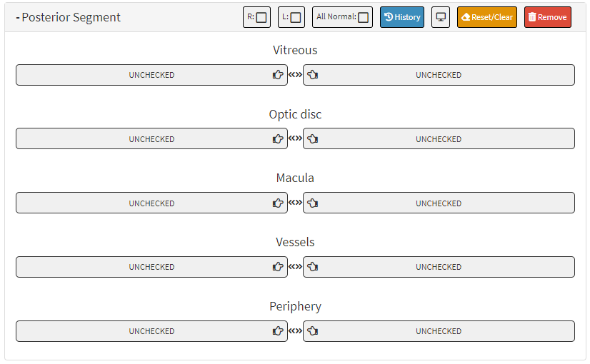The image size is (590, 364).
Task: Open left Optic disc UNCHECKED field
Action: point(439,138)
